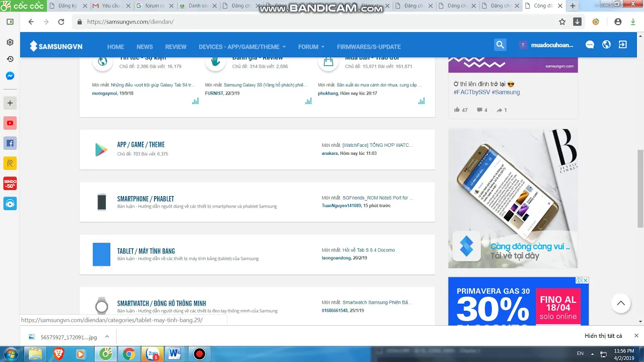Open a new browser tab
The height and width of the screenshot is (362, 644).
[573, 6]
